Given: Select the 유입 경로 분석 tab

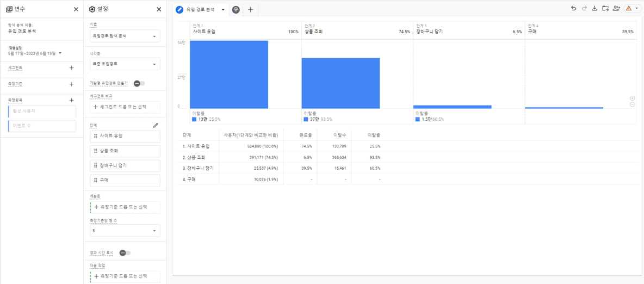Looking at the screenshot, I should coord(201,9).
